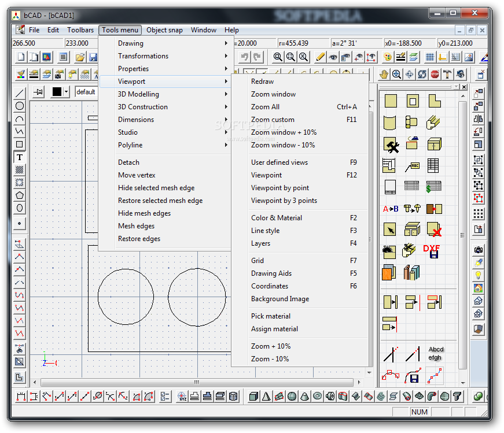Click the horizontal scrollbar of drawing area
Screen dimensions: 504x433
click(197, 382)
